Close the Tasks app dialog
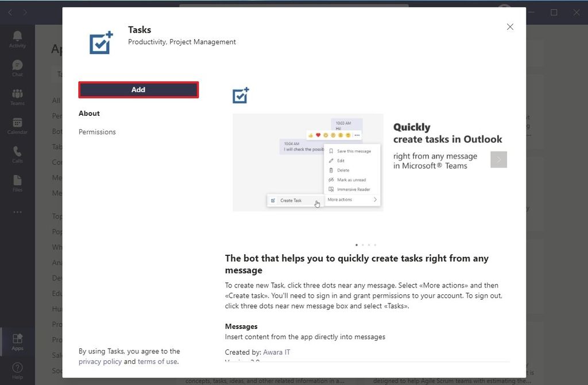Screen dimensions: 588x385 tap(510, 26)
